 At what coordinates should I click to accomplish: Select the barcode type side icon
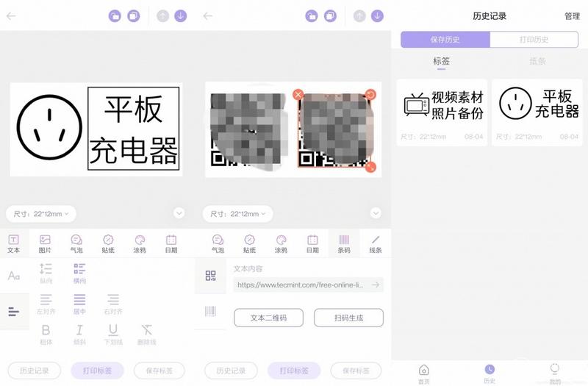coord(210,311)
